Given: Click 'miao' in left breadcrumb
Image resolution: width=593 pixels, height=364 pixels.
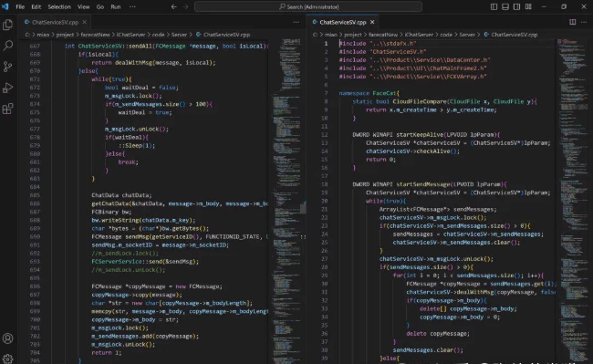Looking at the screenshot, I should (43, 35).
